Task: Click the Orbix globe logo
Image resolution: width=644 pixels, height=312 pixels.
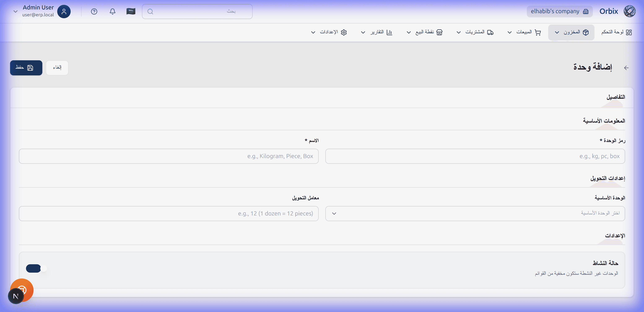Action: (x=630, y=11)
